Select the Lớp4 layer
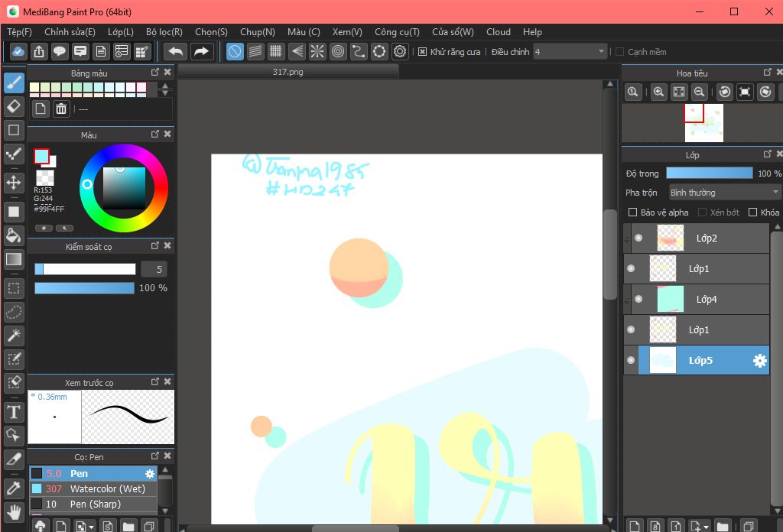 [x=697, y=300]
